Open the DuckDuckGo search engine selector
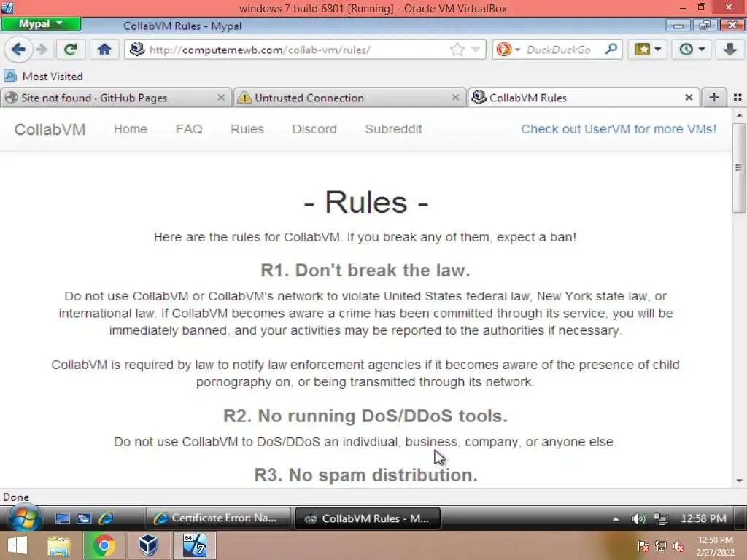The image size is (747, 560). (508, 50)
